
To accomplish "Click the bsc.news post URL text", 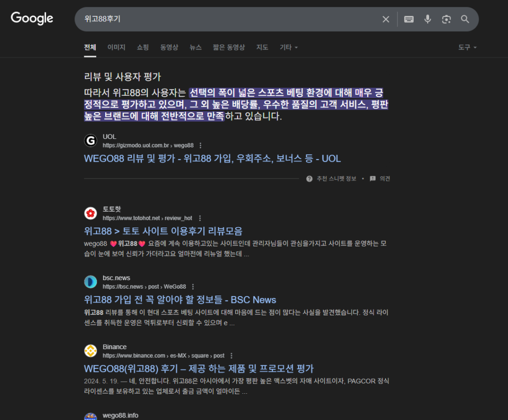I will click(x=144, y=287).
